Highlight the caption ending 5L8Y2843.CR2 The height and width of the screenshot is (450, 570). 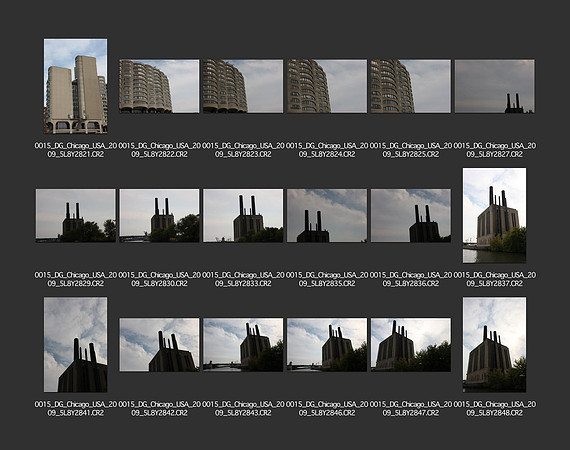pos(243,409)
